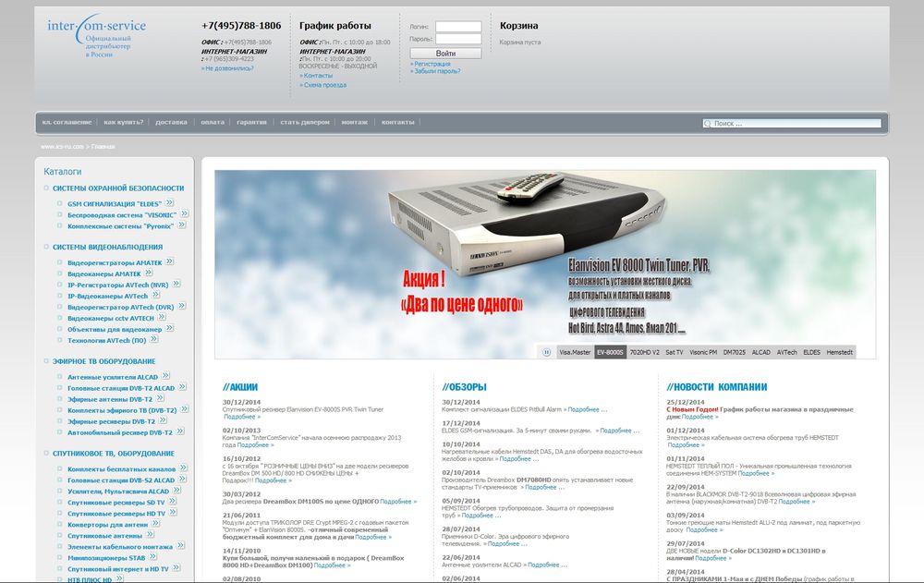Screen dimensions: 924x583
Task: Click arrow icon beside Видеокамеры AMATEK
Action: pos(149,273)
